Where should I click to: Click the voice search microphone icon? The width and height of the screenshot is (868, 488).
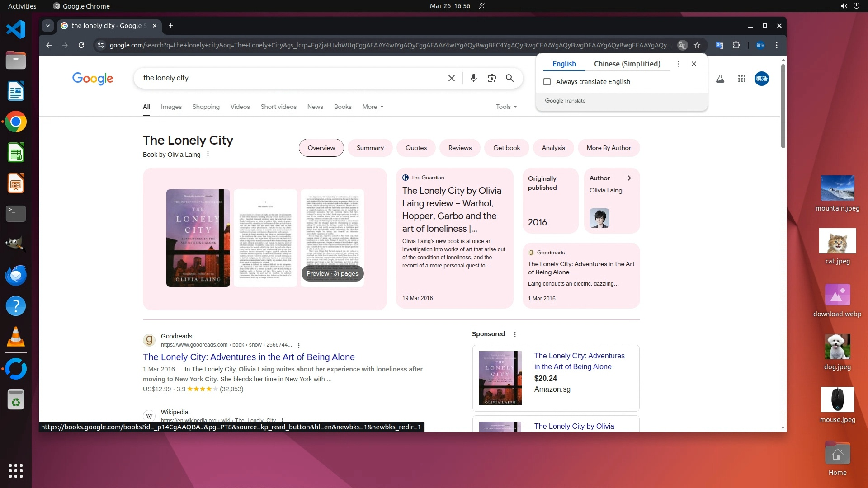[x=473, y=78]
